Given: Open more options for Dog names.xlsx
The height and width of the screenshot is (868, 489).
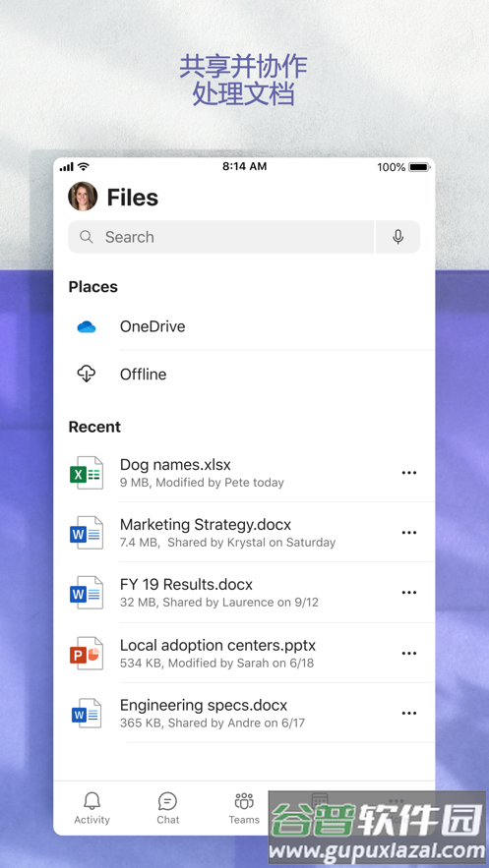Looking at the screenshot, I should 408,473.
